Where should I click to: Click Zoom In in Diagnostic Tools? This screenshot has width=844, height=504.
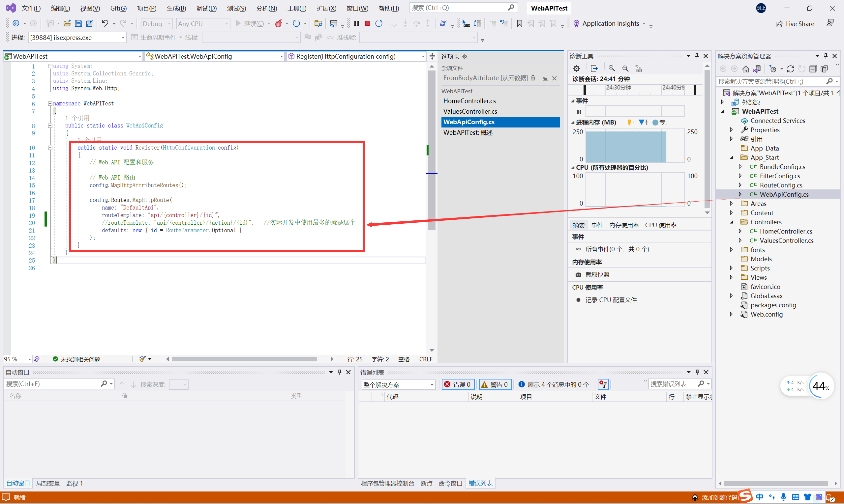point(612,69)
